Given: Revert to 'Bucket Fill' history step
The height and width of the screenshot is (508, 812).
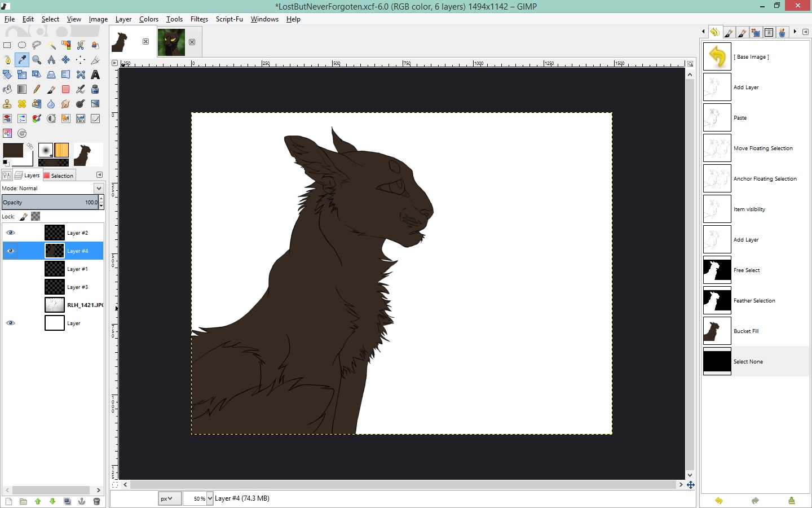Looking at the screenshot, I should 756,331.
